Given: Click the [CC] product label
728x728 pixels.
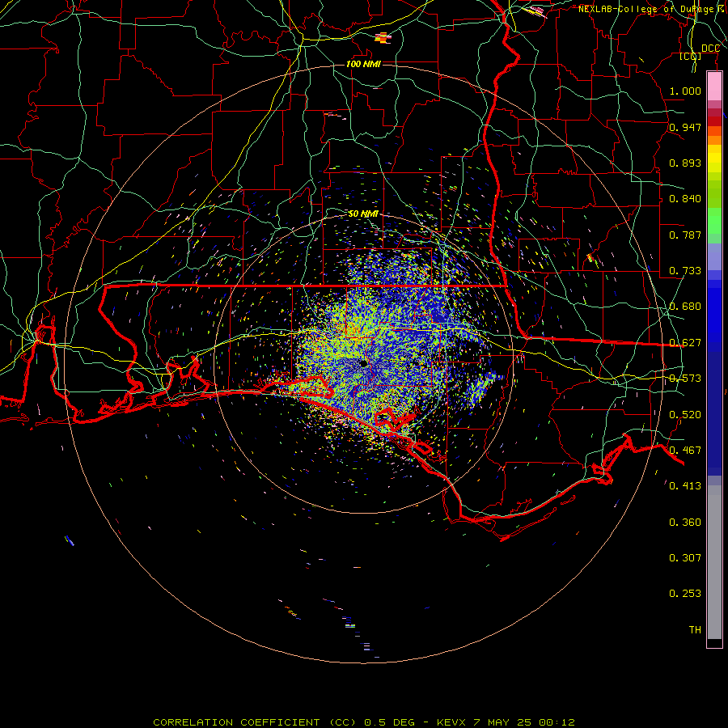Looking at the screenshot, I should (690, 57).
